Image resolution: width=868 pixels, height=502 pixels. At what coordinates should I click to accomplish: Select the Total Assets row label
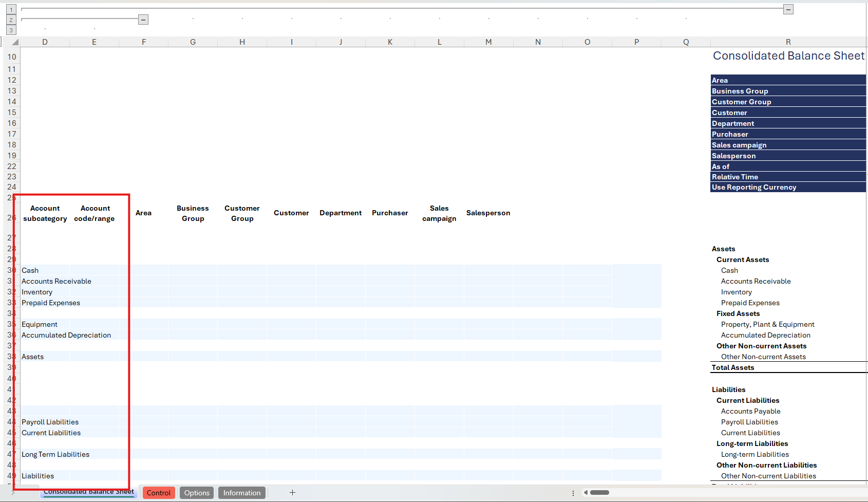click(x=733, y=367)
